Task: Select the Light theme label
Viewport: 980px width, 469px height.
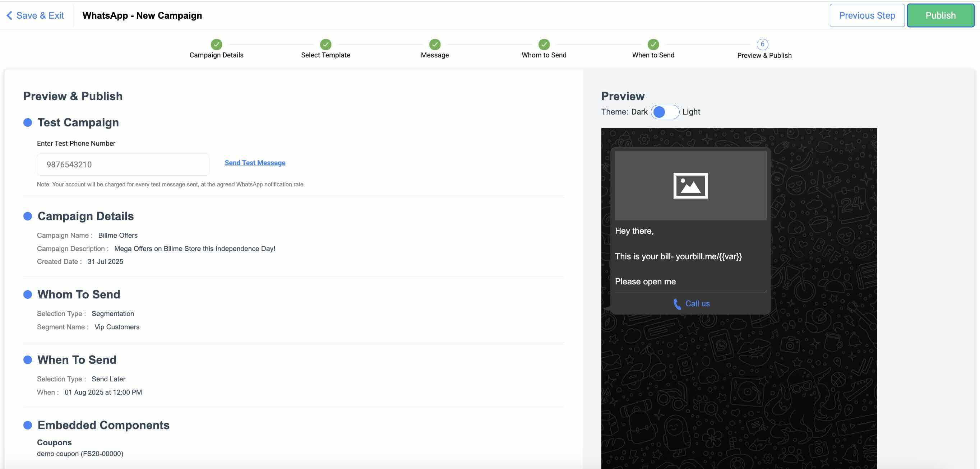Action: (x=691, y=112)
